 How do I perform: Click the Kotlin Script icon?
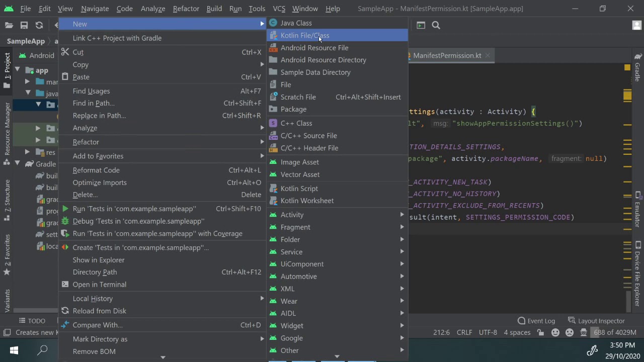[273, 189]
